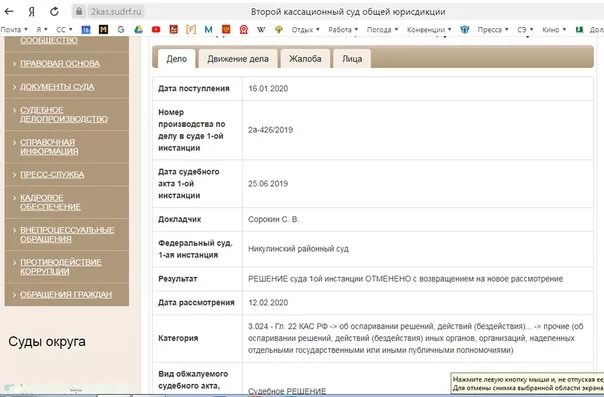Expand the Погода bookmarks folder

click(x=382, y=29)
